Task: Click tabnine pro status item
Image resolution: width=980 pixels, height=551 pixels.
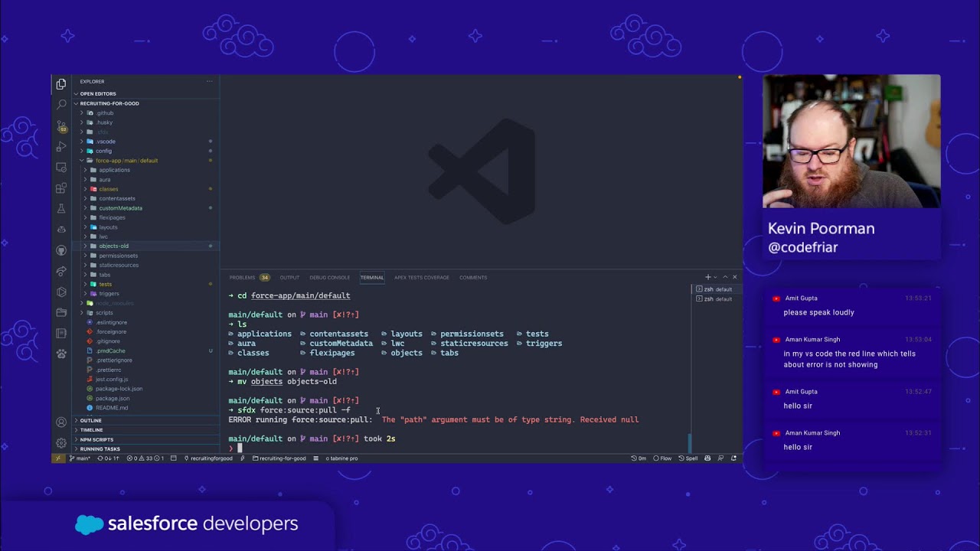Action: [x=341, y=458]
